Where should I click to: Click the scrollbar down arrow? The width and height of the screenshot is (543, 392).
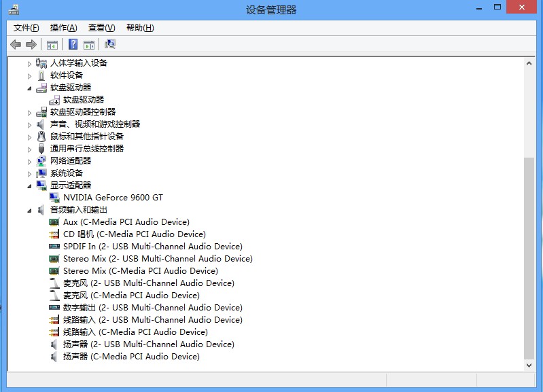coord(529,365)
